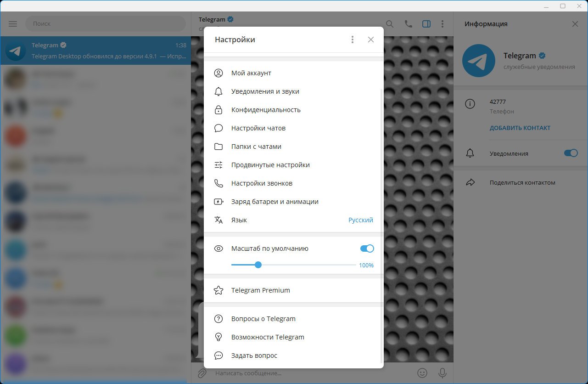Click the bell icon in the Информация panel
The width and height of the screenshot is (588, 384).
pyautogui.click(x=470, y=153)
